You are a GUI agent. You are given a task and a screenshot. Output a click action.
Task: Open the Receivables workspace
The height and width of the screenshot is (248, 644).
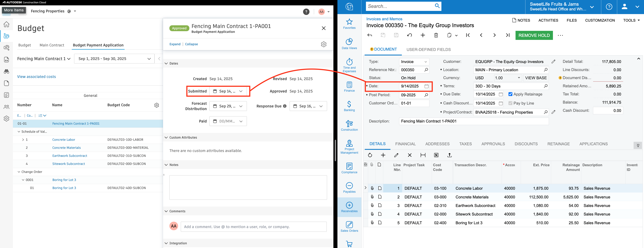pos(349,207)
